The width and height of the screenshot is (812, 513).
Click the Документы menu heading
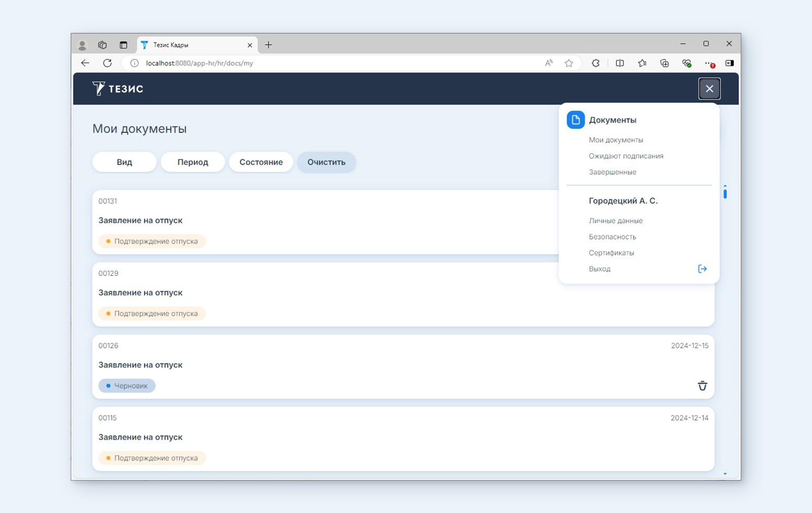click(x=612, y=120)
